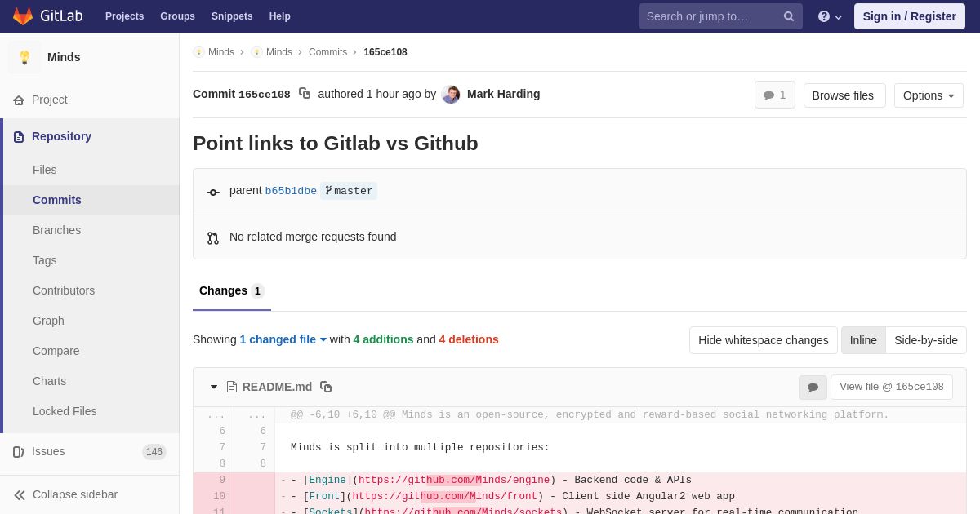Click Browse files button
The image size is (980, 514).
tap(844, 95)
